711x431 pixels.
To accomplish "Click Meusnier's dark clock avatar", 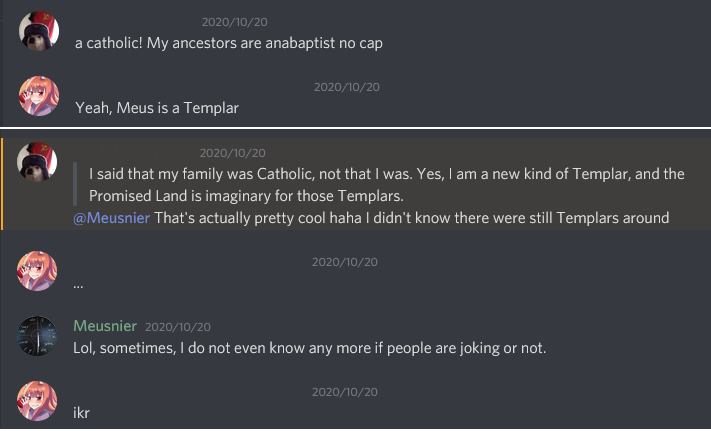I will 39,337.
